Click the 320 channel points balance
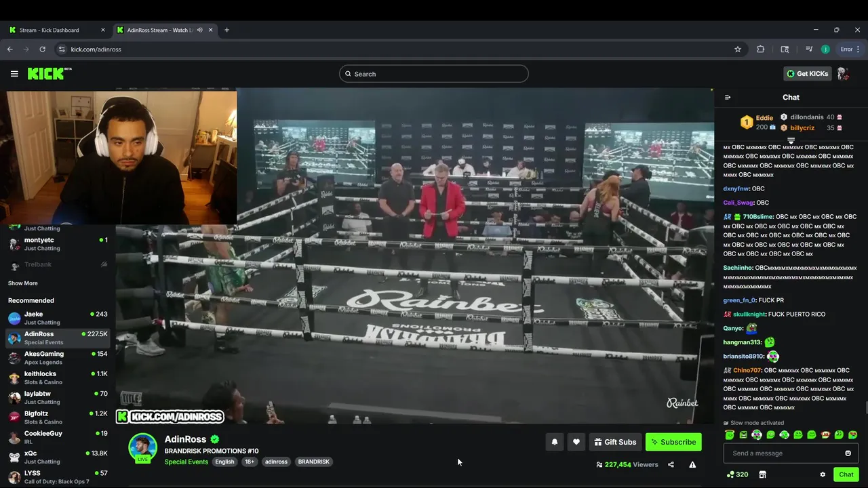868x488 pixels. 737,474
